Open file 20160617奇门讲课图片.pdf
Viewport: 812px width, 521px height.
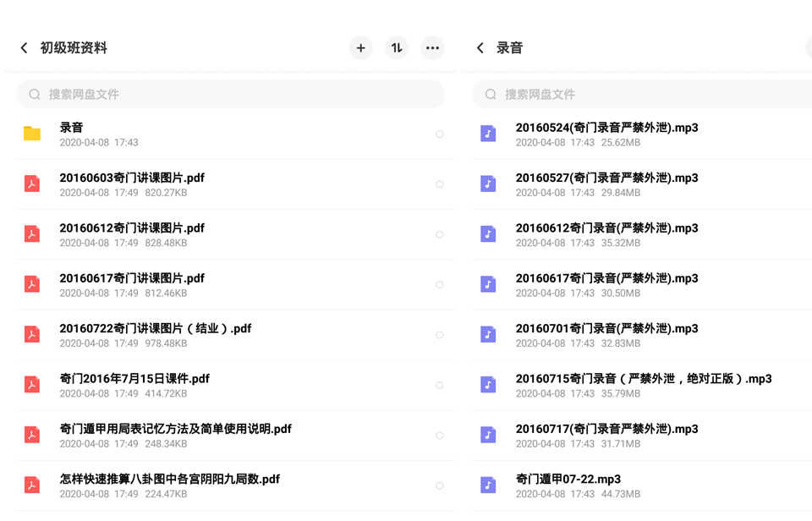[132, 278]
